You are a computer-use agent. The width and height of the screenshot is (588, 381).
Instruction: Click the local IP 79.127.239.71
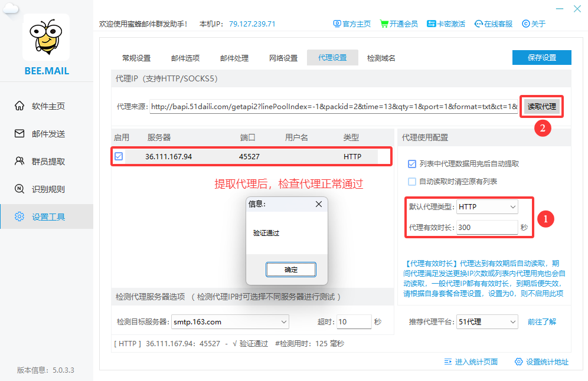252,24
